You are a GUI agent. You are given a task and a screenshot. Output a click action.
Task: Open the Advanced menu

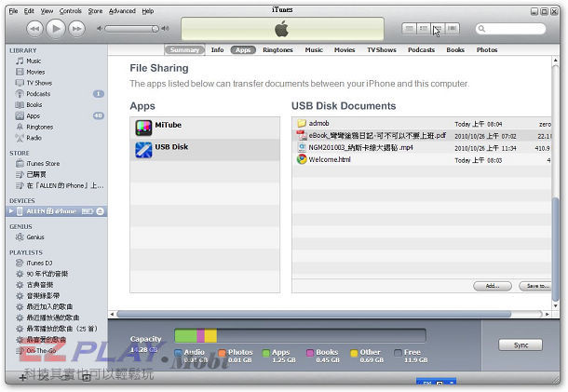click(x=122, y=11)
